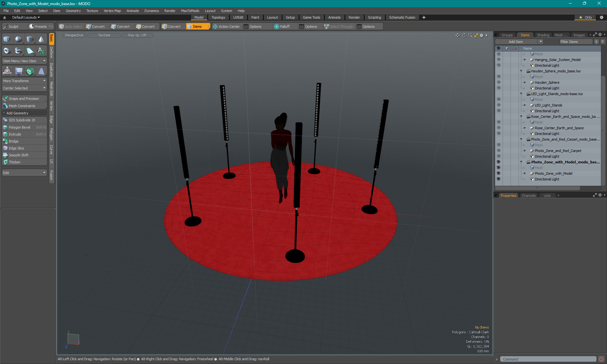
Task: Open the More Transforms dropdown
Action: pos(24,81)
